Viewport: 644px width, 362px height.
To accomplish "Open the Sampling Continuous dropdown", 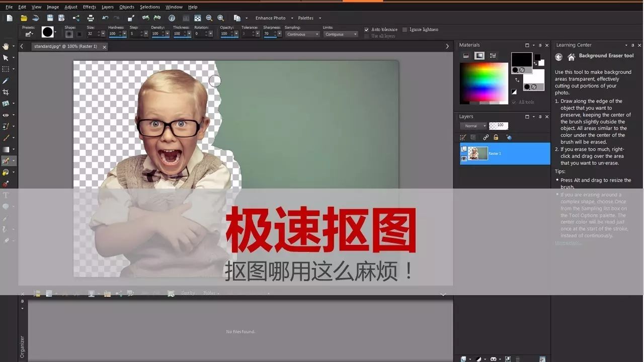I will coord(302,34).
